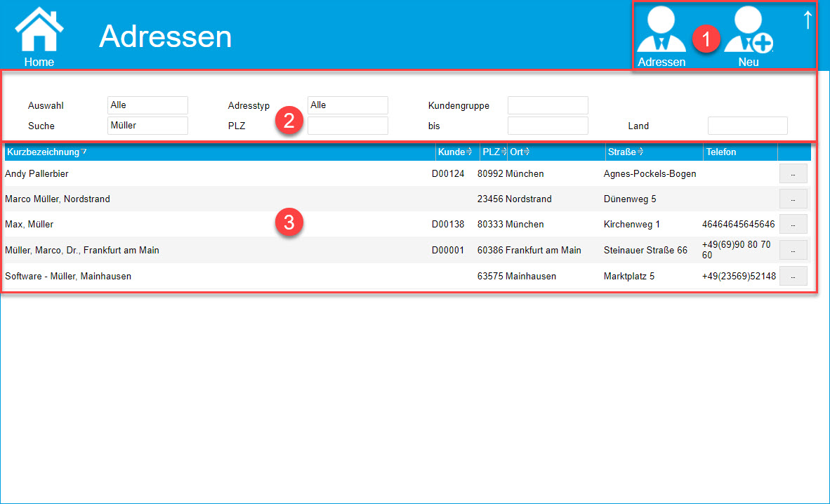The width and height of the screenshot is (830, 504).
Task: Select the row Max, Müller
Action: pyautogui.click(x=406, y=224)
